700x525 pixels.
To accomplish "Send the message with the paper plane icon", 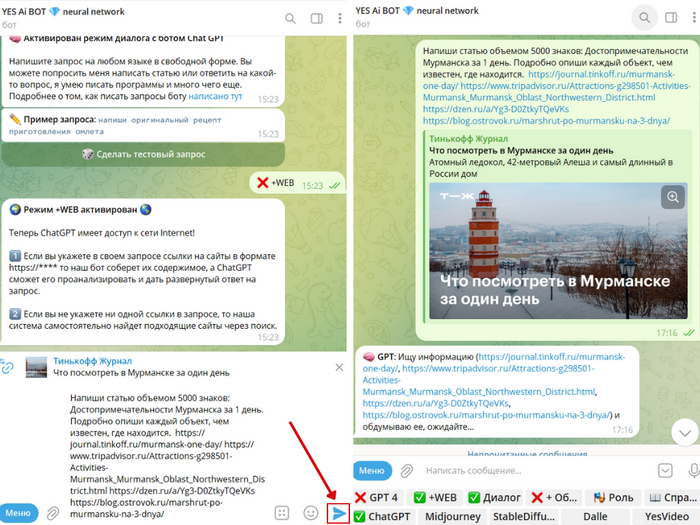I will 338,513.
